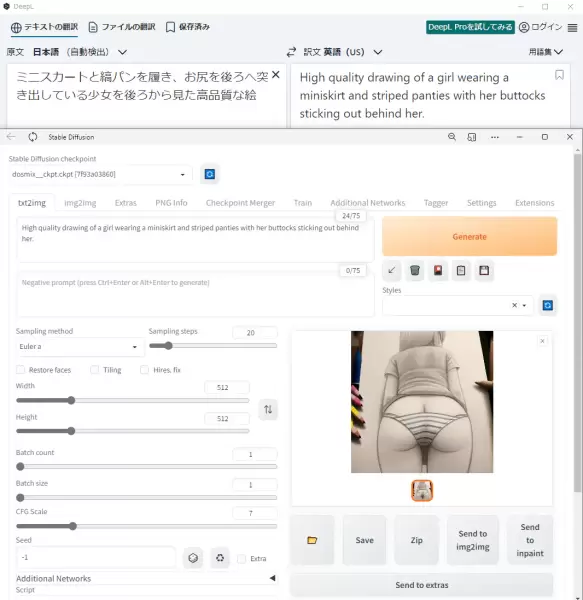Adjust the Sampling steps slider

(x=213, y=346)
